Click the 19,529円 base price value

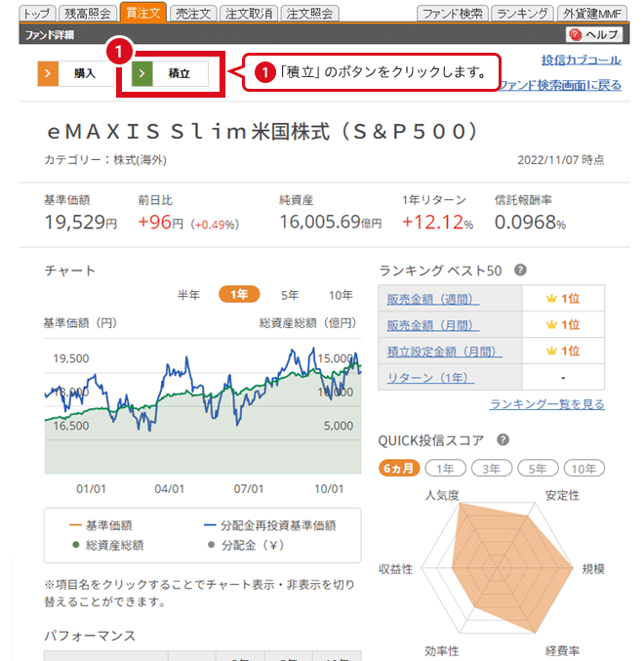coord(81,222)
